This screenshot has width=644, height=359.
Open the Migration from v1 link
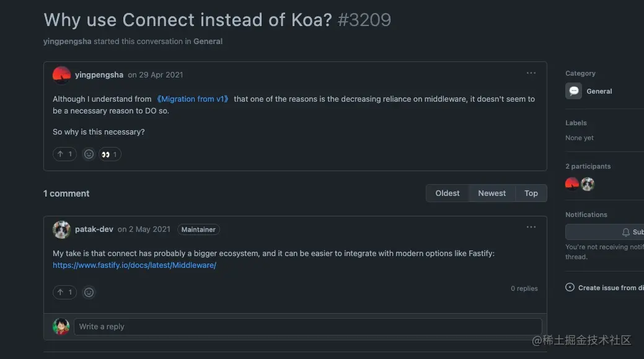pos(193,99)
